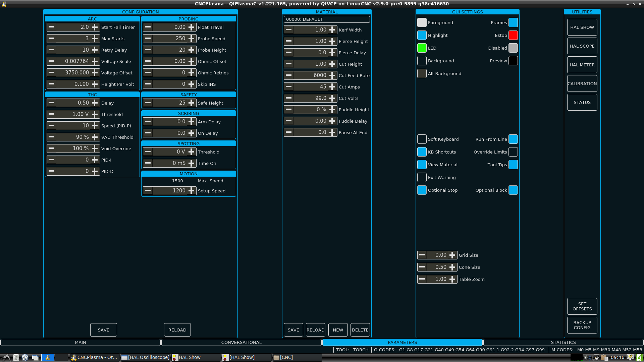Toggle Optional Stop checkbox
The image size is (644, 362).
tap(422, 190)
